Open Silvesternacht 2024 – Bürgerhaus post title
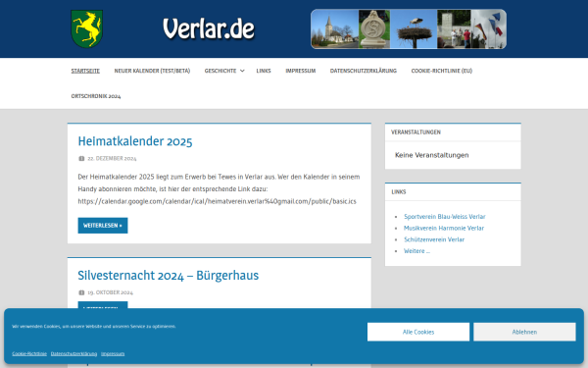Image resolution: width=588 pixels, height=368 pixels. pos(168,275)
